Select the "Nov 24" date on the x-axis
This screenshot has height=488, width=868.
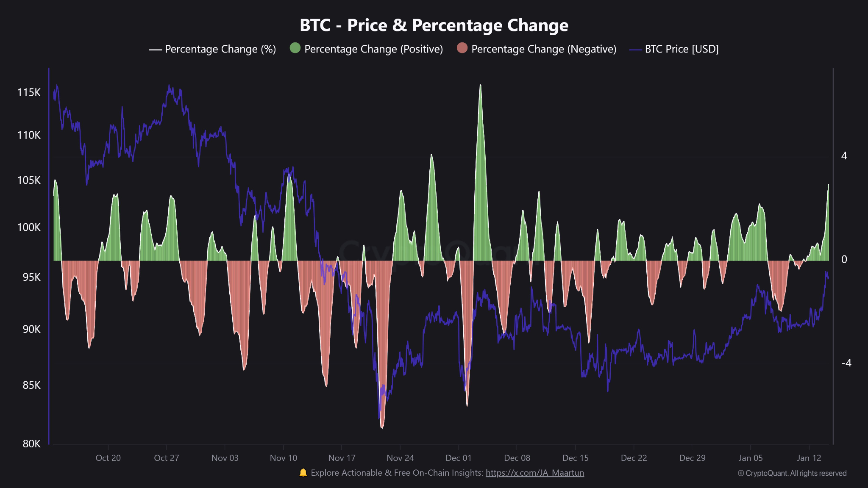400,458
